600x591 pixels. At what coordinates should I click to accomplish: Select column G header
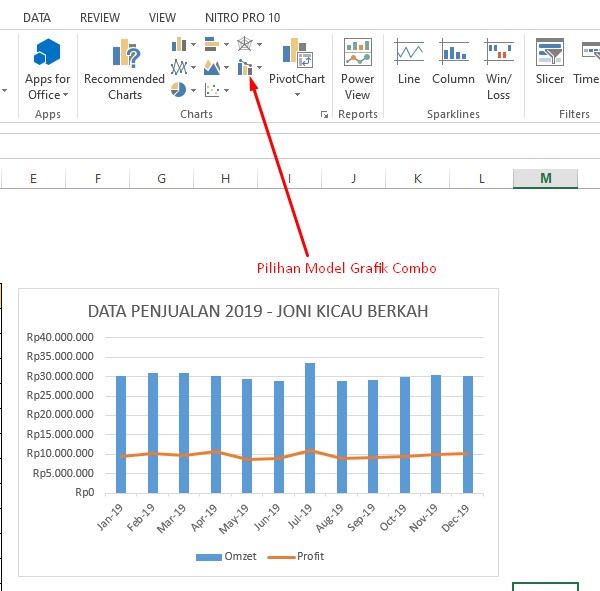pos(161,178)
